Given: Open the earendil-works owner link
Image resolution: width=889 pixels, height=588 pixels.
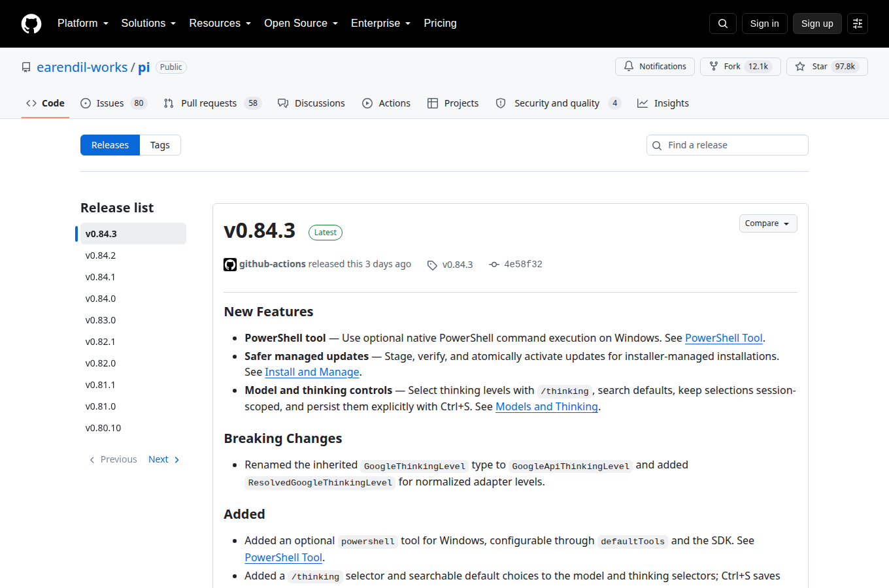Looking at the screenshot, I should 82,67.
